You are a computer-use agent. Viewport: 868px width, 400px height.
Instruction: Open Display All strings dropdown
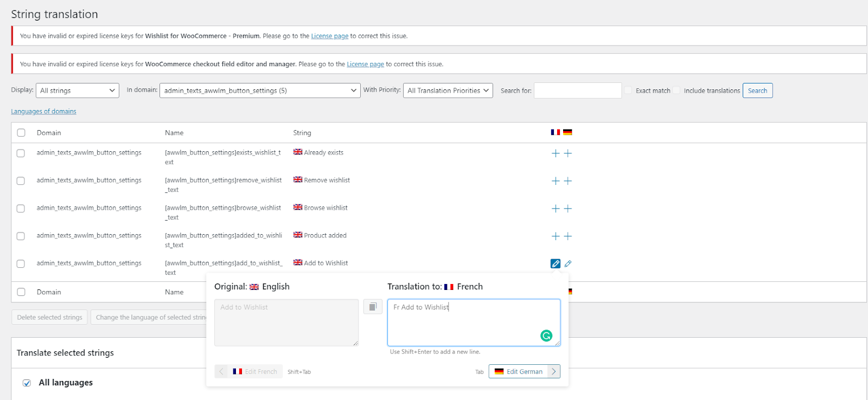(x=78, y=91)
